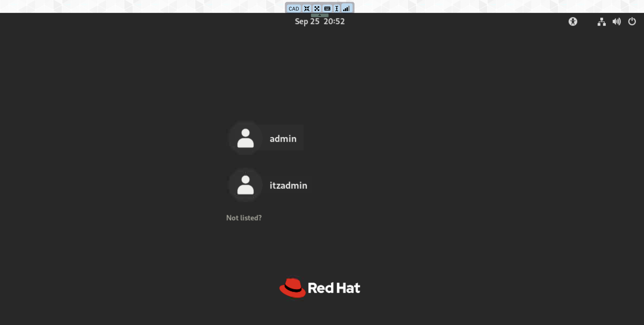Click the wired network status icon

point(602,22)
